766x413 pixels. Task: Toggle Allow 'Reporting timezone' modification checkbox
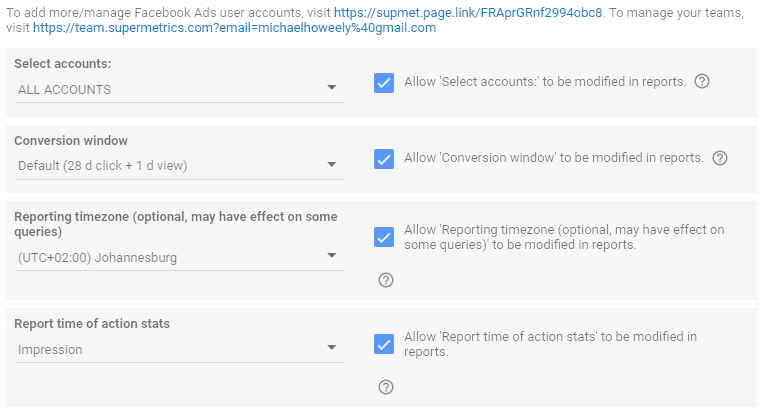point(383,237)
